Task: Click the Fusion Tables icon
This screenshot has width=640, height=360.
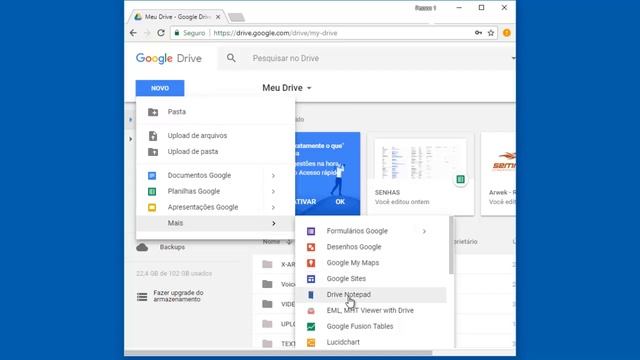Action: [311, 327]
